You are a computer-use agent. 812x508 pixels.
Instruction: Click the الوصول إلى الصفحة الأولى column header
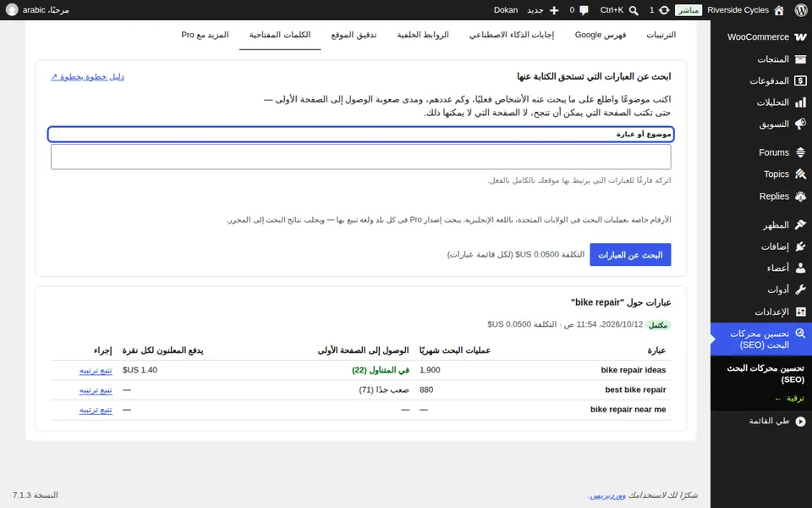coord(363,351)
